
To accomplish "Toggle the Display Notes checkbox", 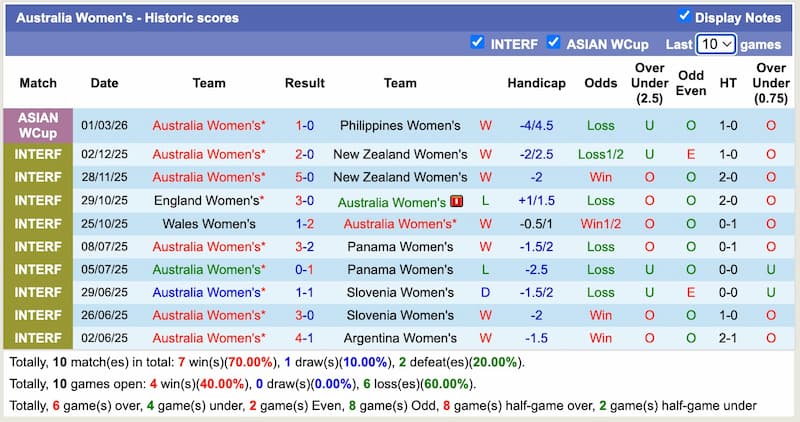I will tap(684, 16).
